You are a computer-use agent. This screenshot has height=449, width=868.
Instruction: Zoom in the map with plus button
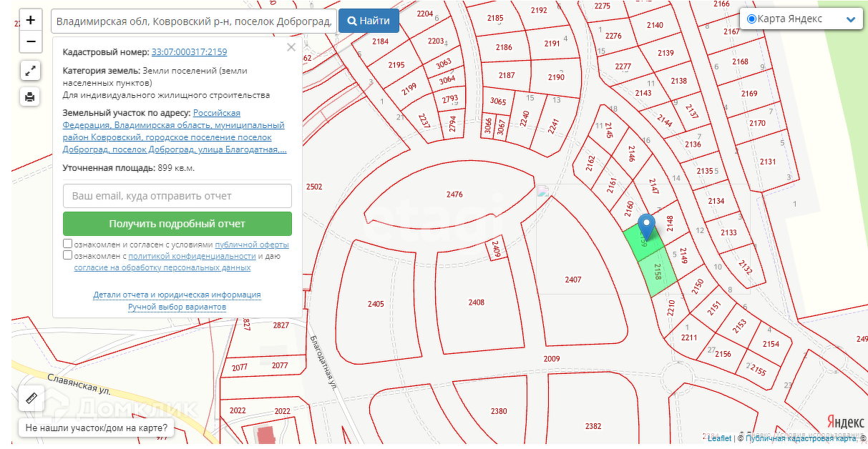click(30, 20)
